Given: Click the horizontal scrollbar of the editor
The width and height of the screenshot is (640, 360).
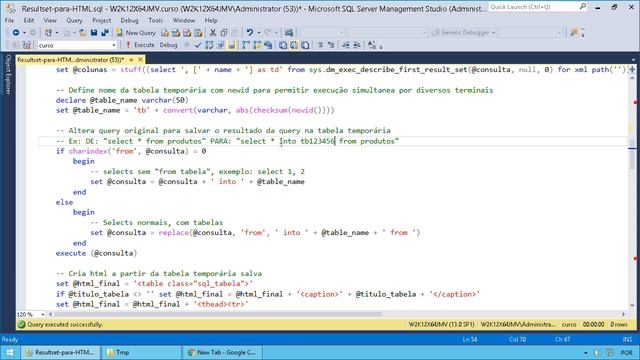Looking at the screenshot, I should point(337,314).
